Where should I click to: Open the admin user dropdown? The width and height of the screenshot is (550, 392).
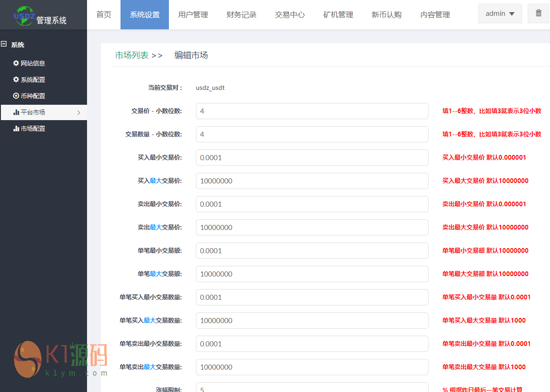(500, 14)
